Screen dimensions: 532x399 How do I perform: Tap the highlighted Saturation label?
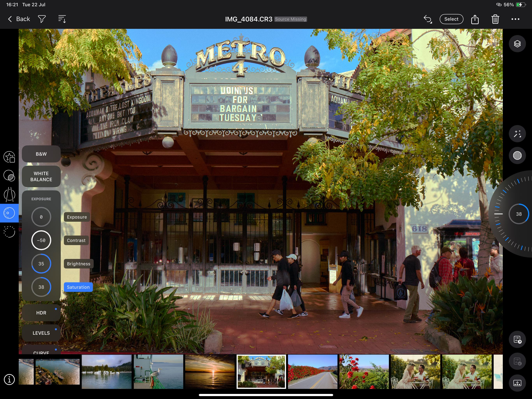(78, 287)
